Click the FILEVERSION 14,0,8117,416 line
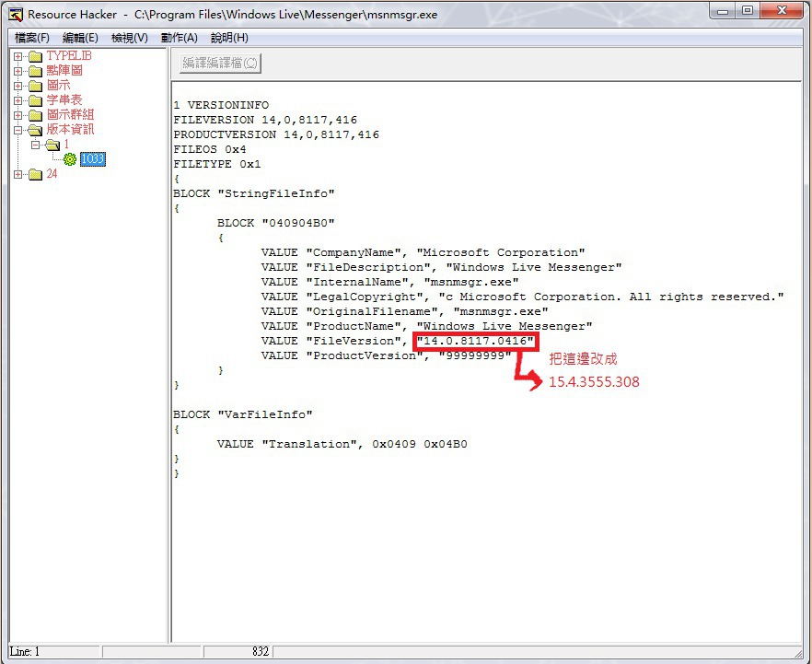 click(265, 120)
